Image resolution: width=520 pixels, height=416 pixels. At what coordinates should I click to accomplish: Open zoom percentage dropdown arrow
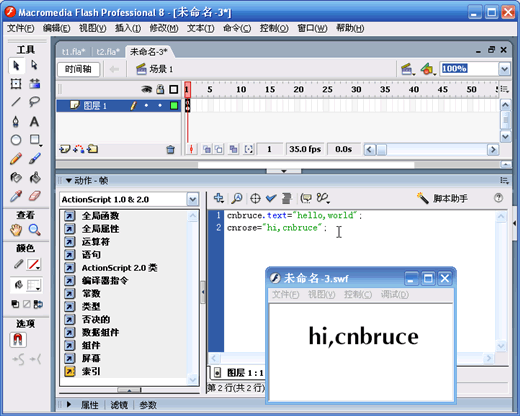coord(504,69)
